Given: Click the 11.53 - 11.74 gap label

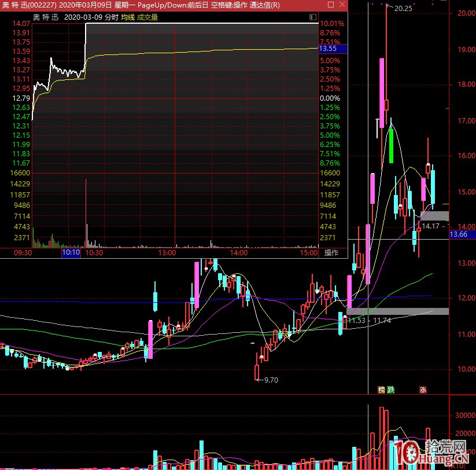Looking at the screenshot, I should point(369,321).
